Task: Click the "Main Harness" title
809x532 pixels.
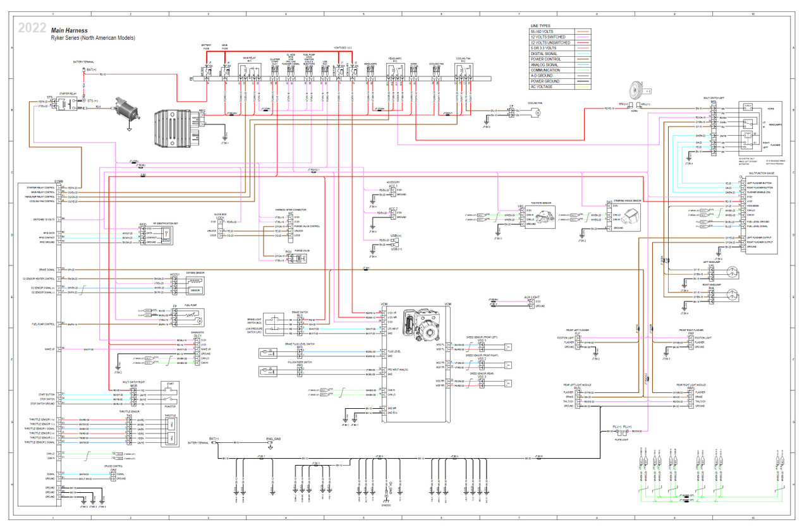Action: [x=70, y=30]
